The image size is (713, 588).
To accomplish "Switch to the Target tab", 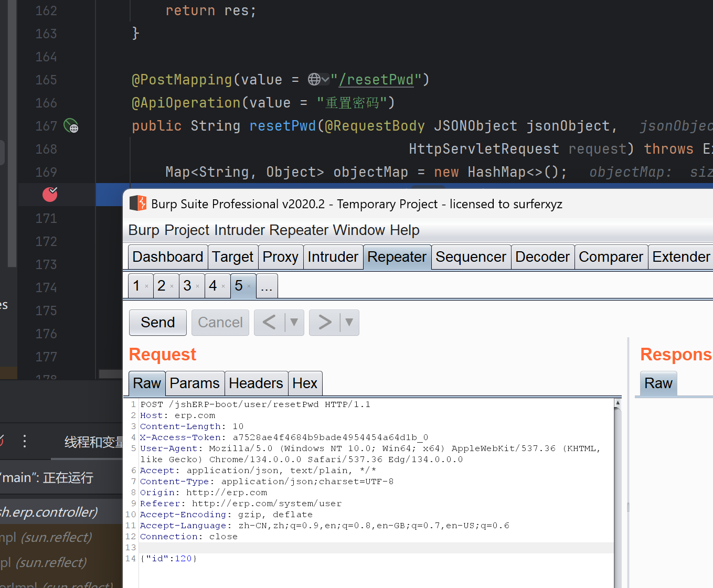I will coord(233,257).
